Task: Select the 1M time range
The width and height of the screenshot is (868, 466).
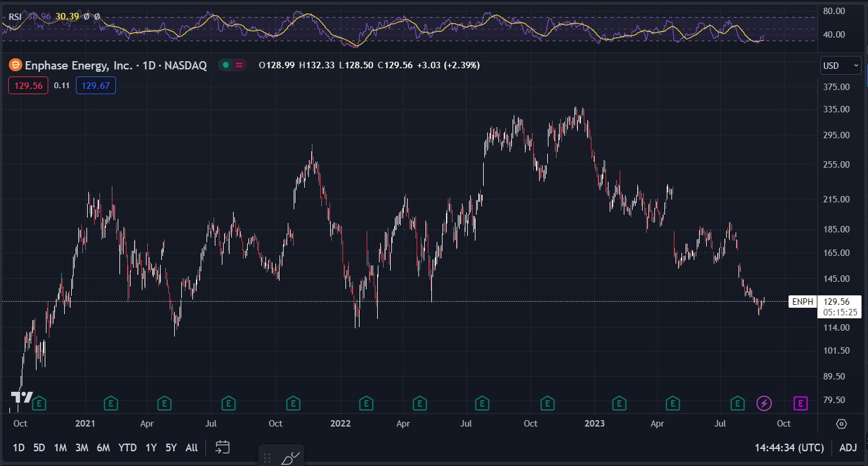Action: [60, 448]
